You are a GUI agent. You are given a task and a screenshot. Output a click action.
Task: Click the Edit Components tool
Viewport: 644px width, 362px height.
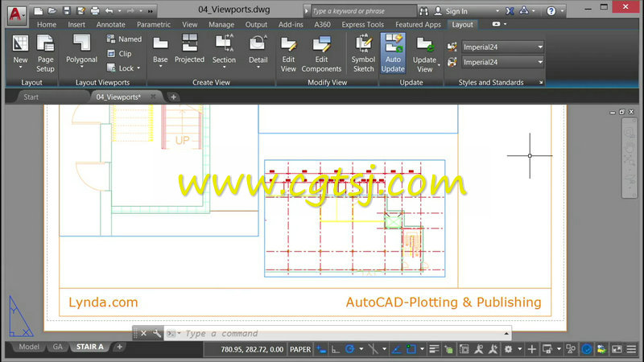tap(321, 54)
